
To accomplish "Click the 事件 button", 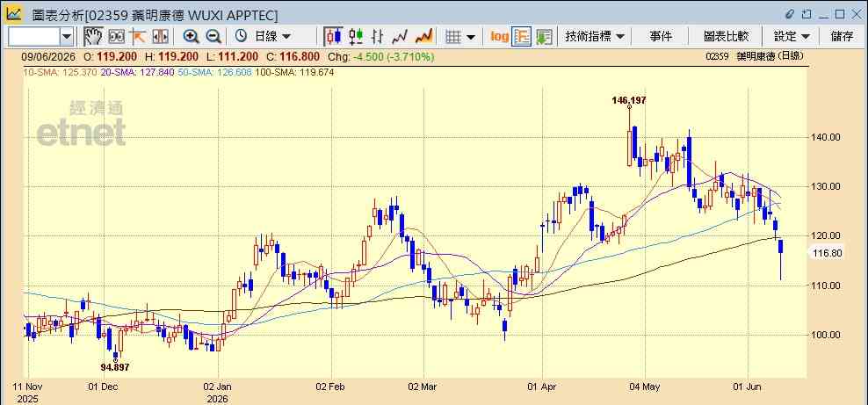I will coord(661,37).
